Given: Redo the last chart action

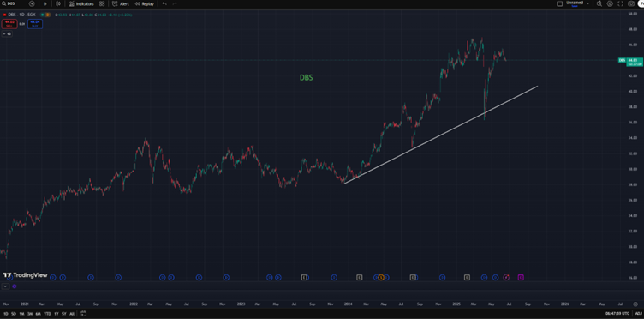Looking at the screenshot, I should pos(175,3).
